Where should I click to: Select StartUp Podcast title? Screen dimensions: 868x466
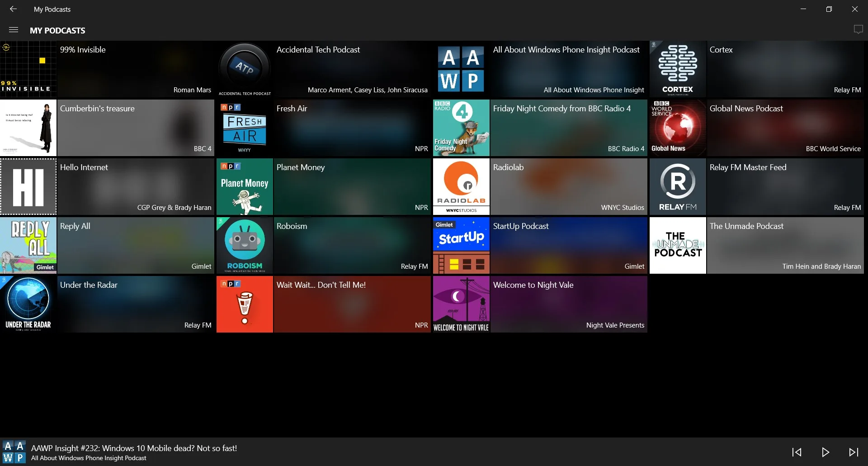pyautogui.click(x=521, y=226)
